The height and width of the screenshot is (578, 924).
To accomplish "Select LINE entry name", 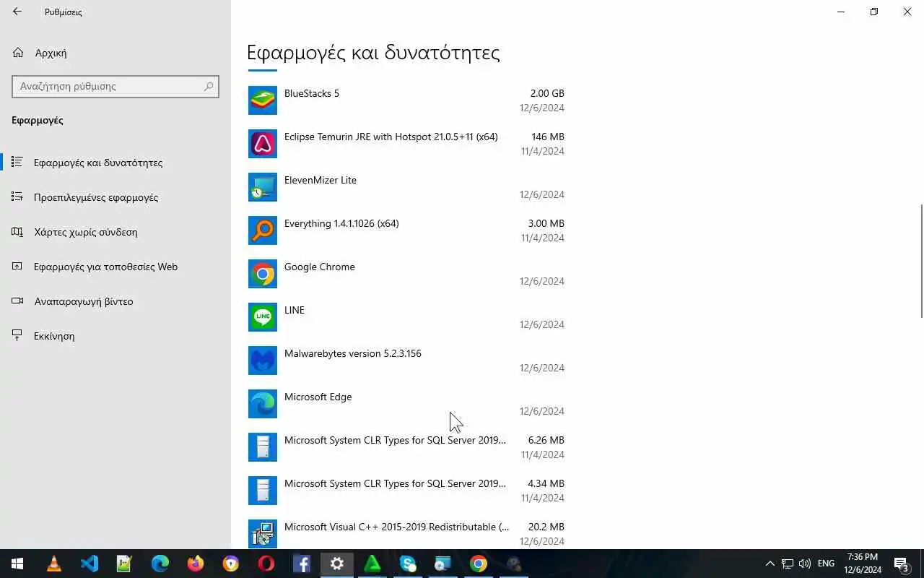I will tap(295, 310).
